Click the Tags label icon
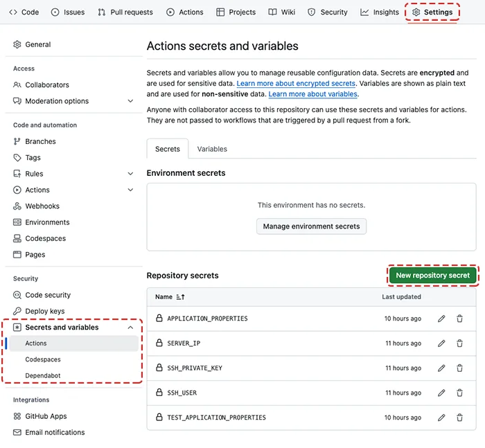The width and height of the screenshot is (485, 448). (x=17, y=158)
